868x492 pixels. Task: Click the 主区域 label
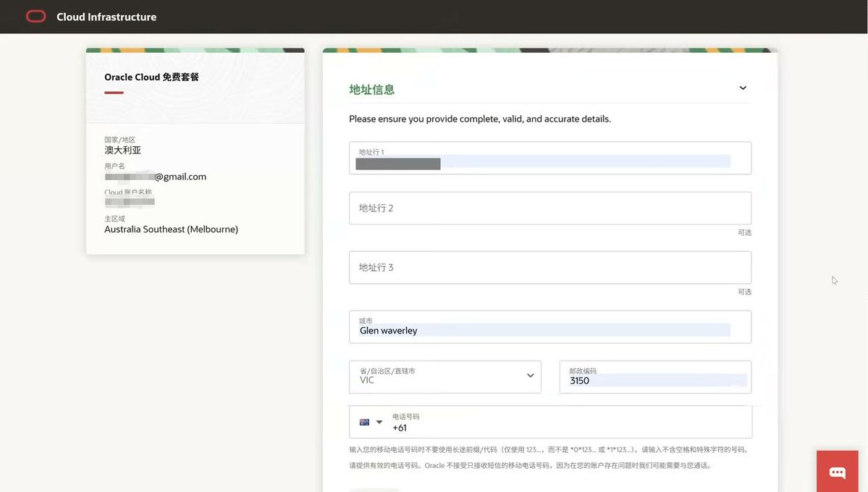pyautogui.click(x=114, y=219)
